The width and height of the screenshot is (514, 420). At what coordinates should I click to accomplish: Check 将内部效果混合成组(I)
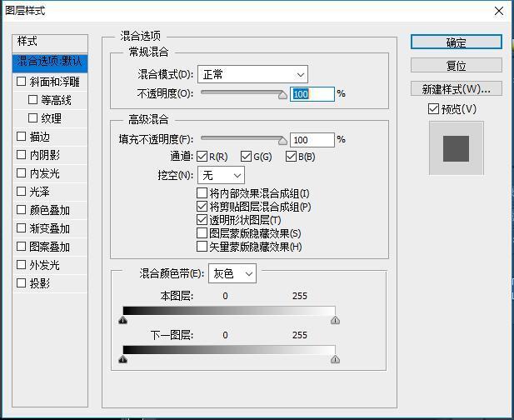click(x=202, y=193)
